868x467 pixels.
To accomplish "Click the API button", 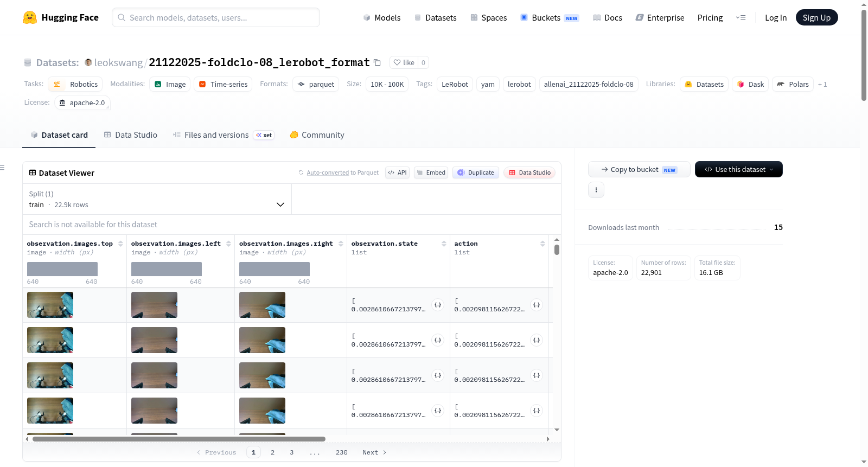I will coord(397,172).
